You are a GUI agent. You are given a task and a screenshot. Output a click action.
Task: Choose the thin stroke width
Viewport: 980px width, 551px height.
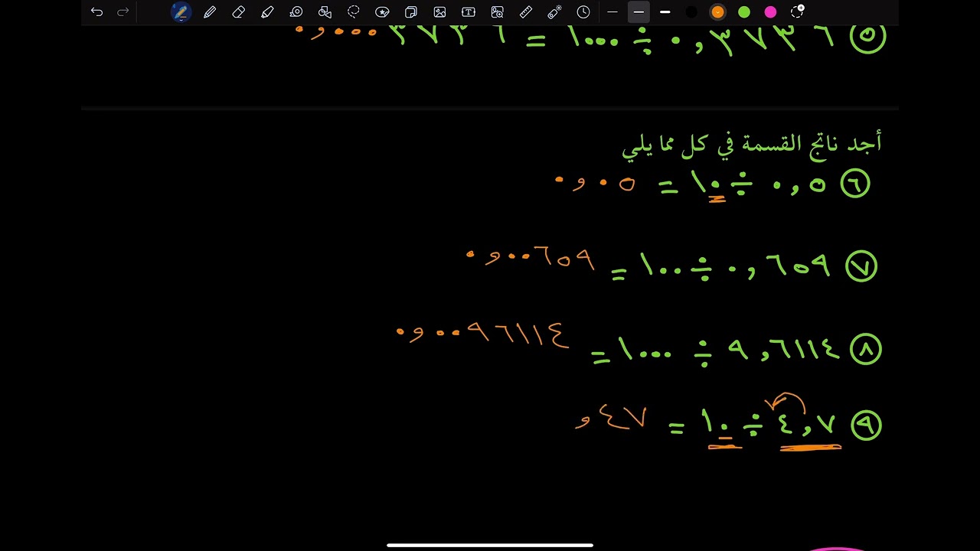[x=612, y=11]
